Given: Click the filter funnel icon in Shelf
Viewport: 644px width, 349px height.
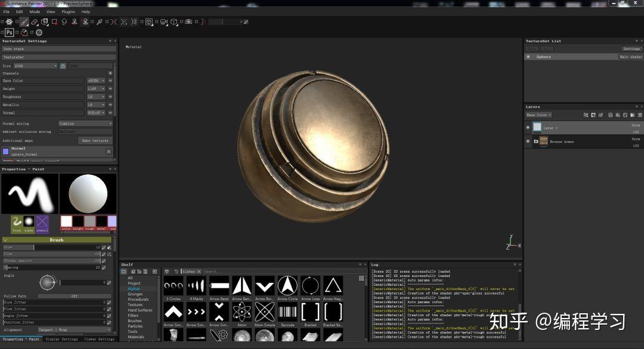Looking at the screenshot, I should tap(167, 272).
